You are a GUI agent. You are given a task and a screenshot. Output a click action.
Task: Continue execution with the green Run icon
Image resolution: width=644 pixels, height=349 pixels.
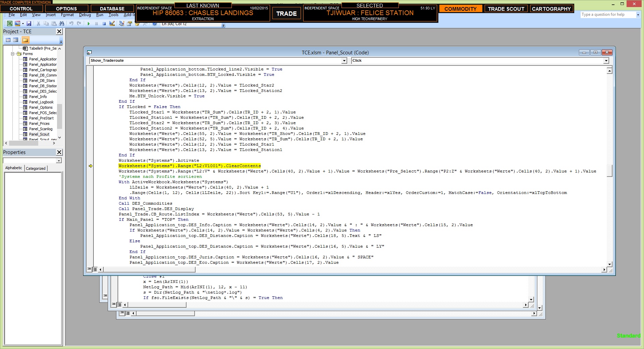(89, 24)
